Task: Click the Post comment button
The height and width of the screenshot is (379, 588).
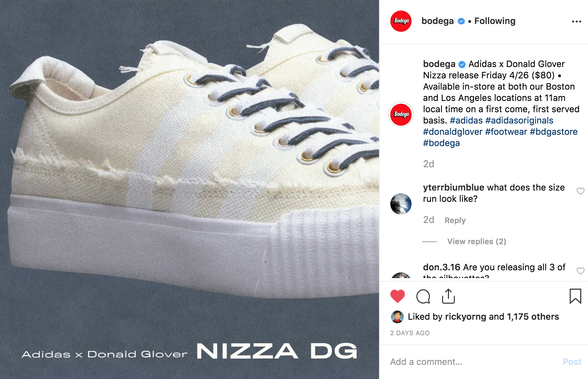Action: [x=572, y=362]
